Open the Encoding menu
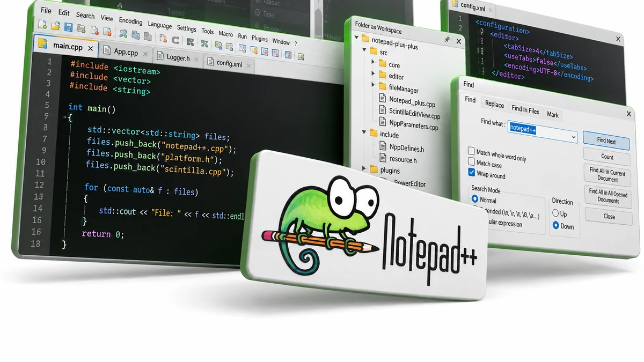Viewport: 644px width, 362px height. tap(130, 21)
